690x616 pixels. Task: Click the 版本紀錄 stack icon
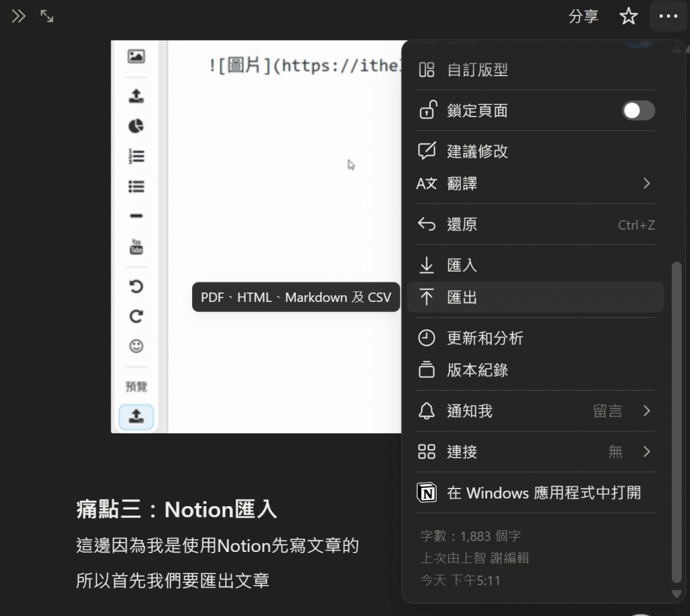427,370
